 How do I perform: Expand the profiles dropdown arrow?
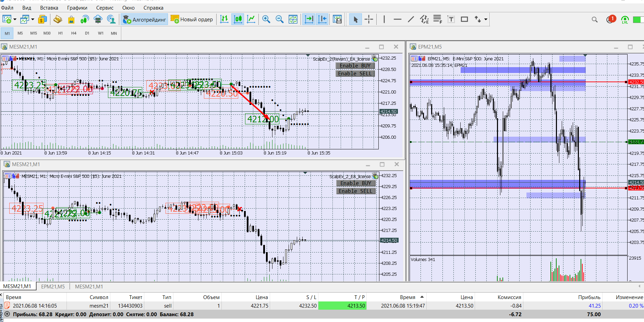point(33,20)
